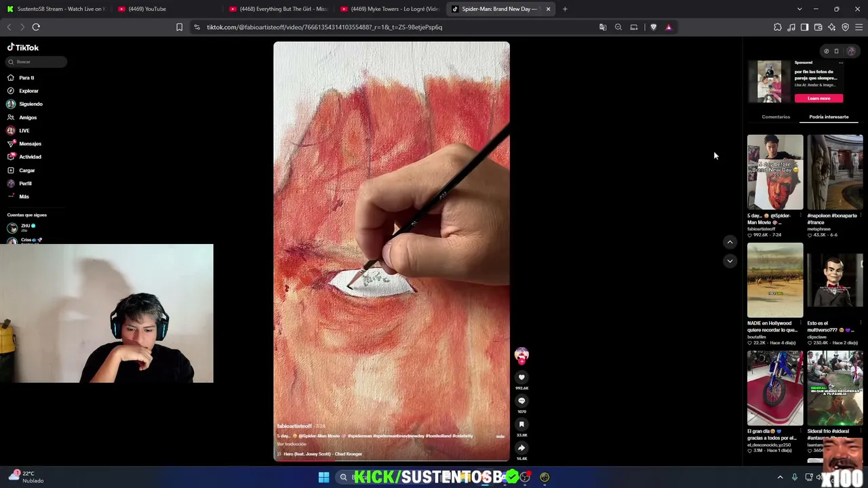
Task: Open the Brave Shields lion icon
Action: click(x=654, y=27)
